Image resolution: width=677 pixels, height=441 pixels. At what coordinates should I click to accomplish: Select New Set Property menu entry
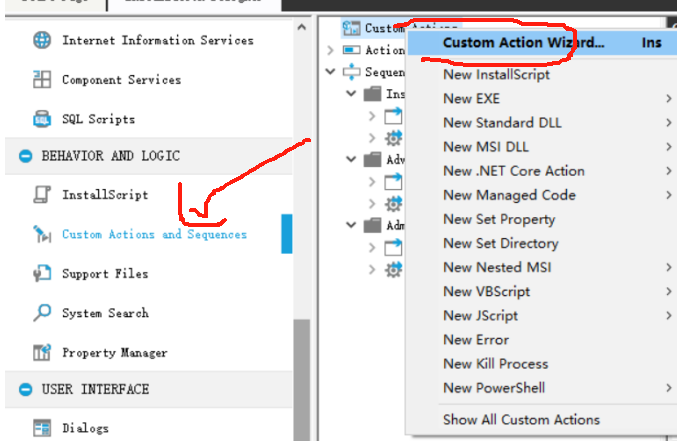(x=542, y=219)
